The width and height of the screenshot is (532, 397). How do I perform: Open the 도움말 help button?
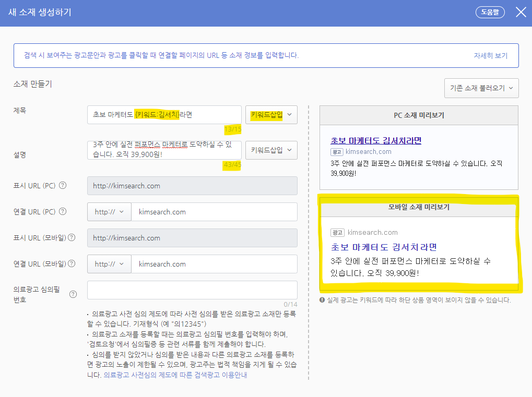(490, 12)
